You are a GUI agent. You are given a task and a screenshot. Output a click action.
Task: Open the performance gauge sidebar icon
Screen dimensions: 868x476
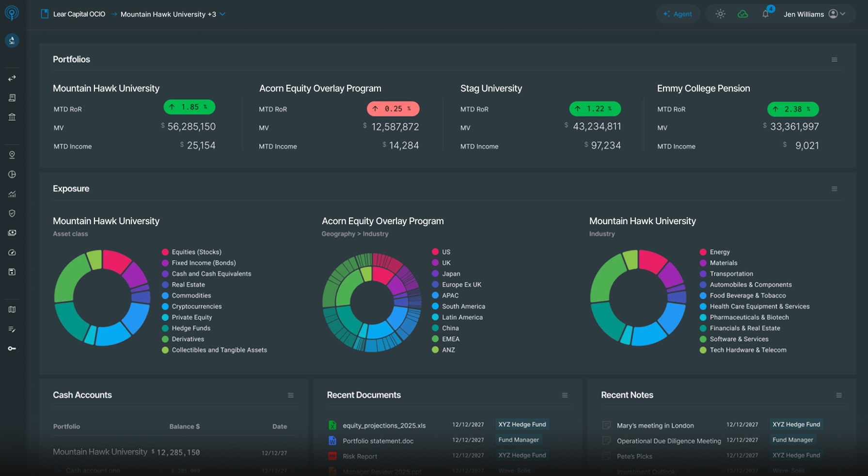(12, 252)
